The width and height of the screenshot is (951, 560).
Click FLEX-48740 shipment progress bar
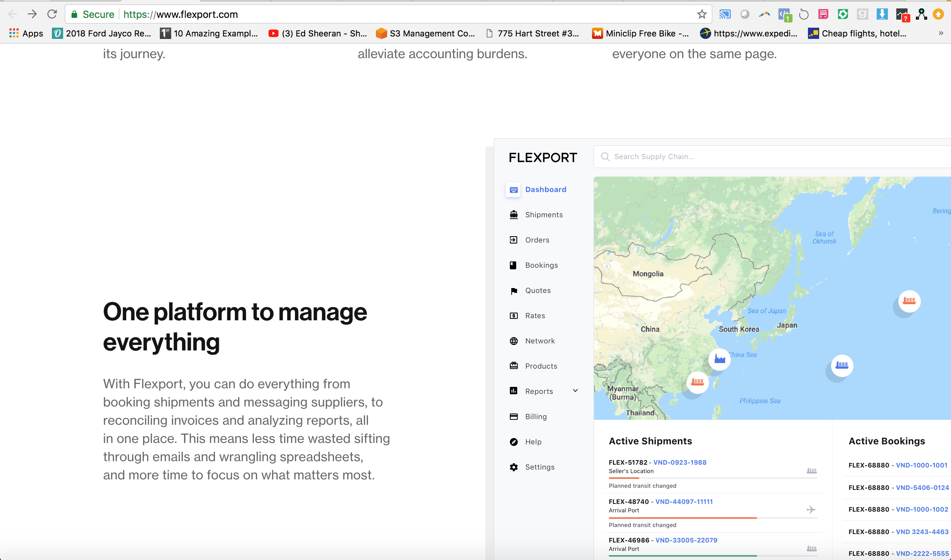coord(713,518)
